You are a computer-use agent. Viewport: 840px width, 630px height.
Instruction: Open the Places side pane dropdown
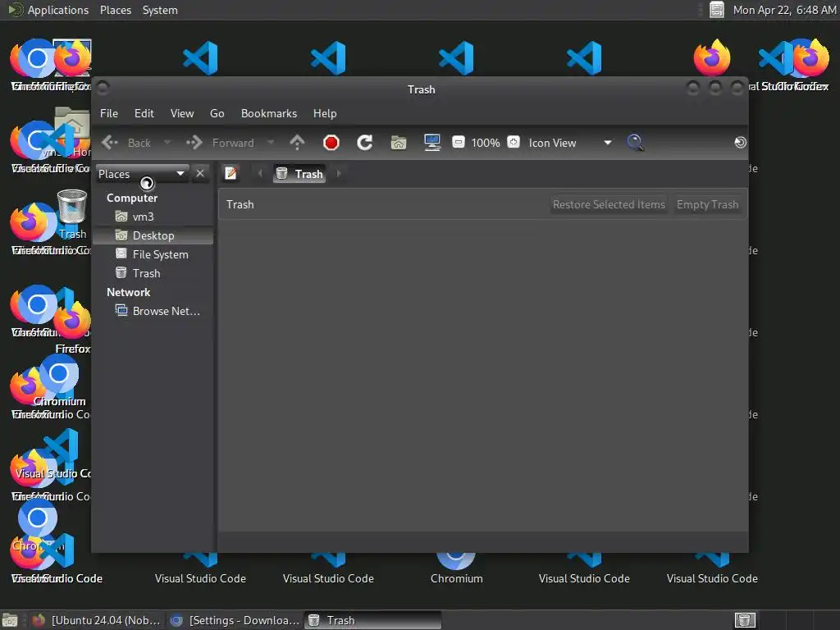(142, 174)
